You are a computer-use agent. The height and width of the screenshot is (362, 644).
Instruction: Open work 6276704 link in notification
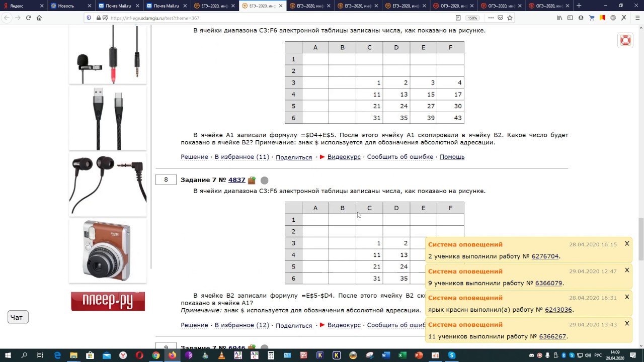point(545,256)
